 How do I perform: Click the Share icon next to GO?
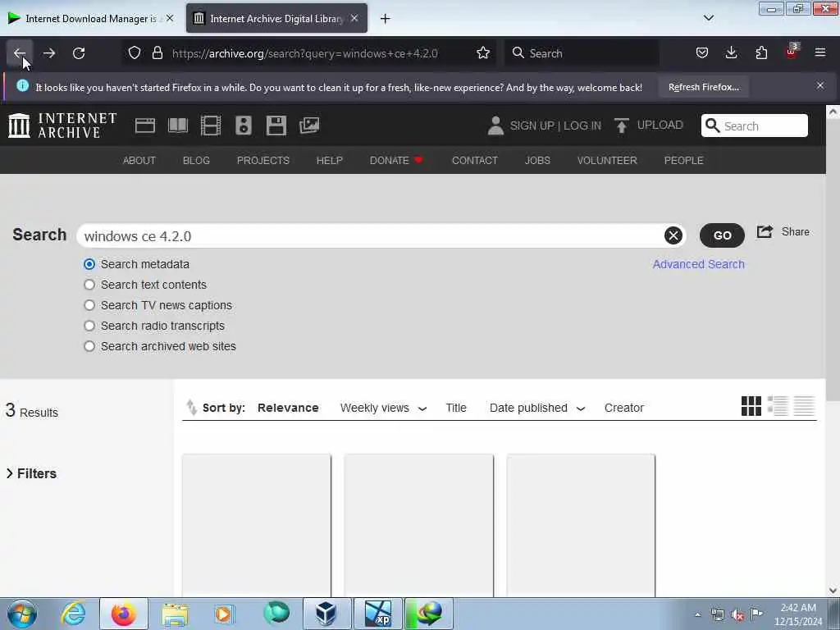(765, 232)
